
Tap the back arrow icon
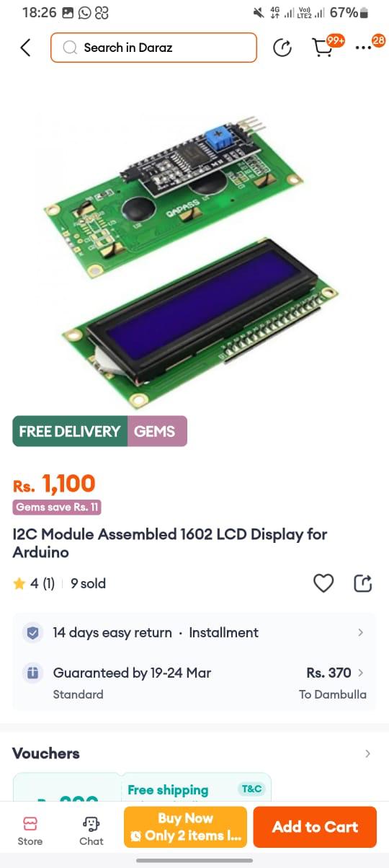[25, 48]
